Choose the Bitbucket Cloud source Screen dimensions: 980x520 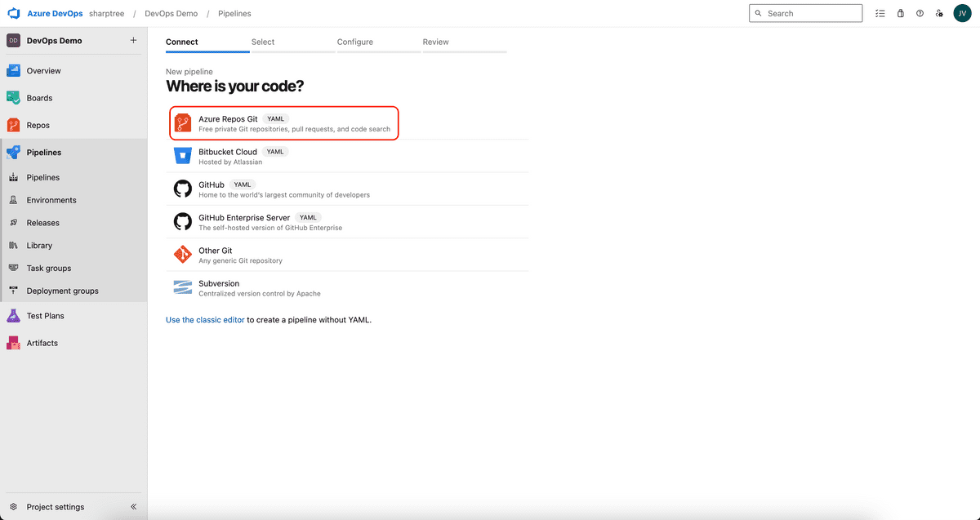[227, 152]
